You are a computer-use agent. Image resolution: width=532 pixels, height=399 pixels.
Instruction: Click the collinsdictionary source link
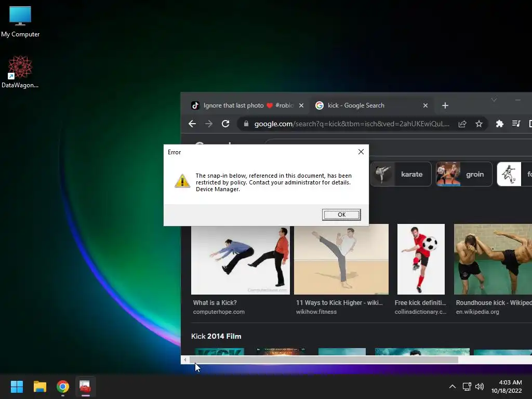coord(420,312)
